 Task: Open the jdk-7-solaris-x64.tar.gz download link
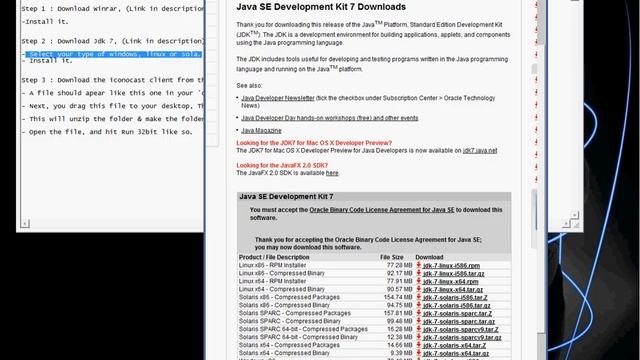point(456,353)
